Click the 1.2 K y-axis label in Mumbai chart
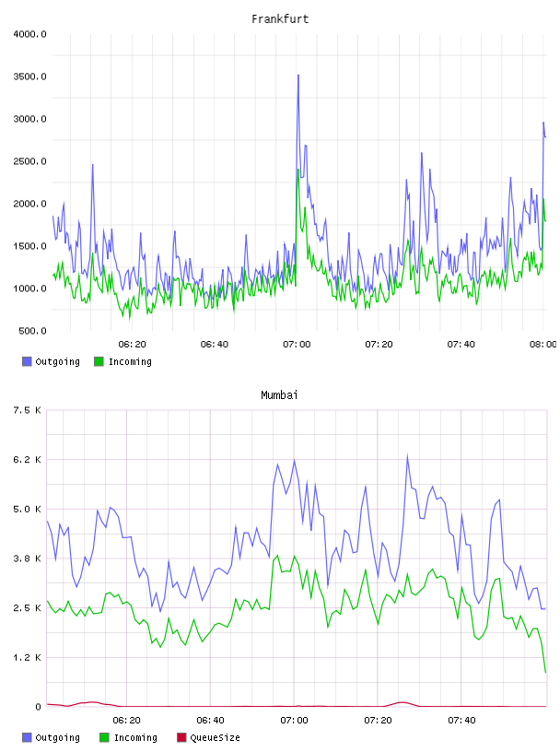 point(27,657)
